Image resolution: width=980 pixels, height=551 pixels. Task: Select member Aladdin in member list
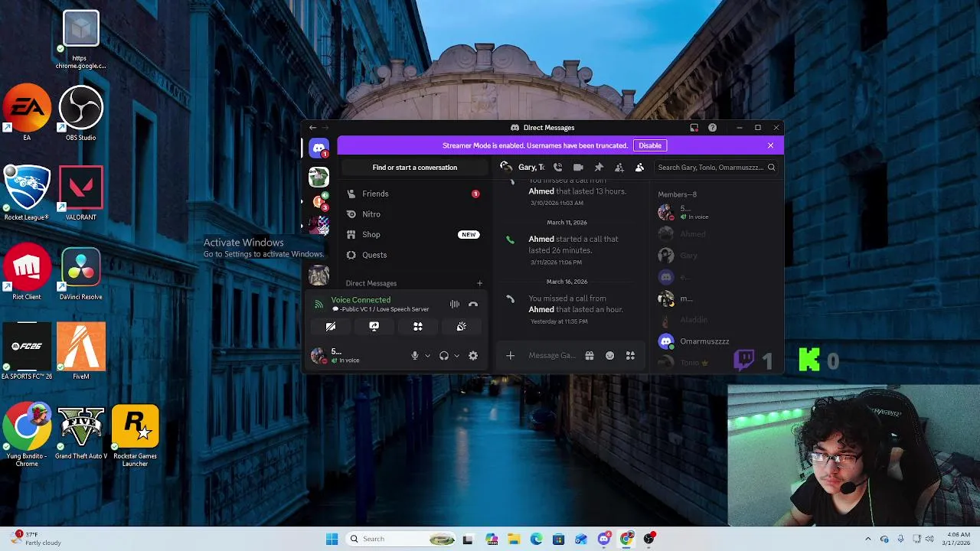tap(717, 320)
